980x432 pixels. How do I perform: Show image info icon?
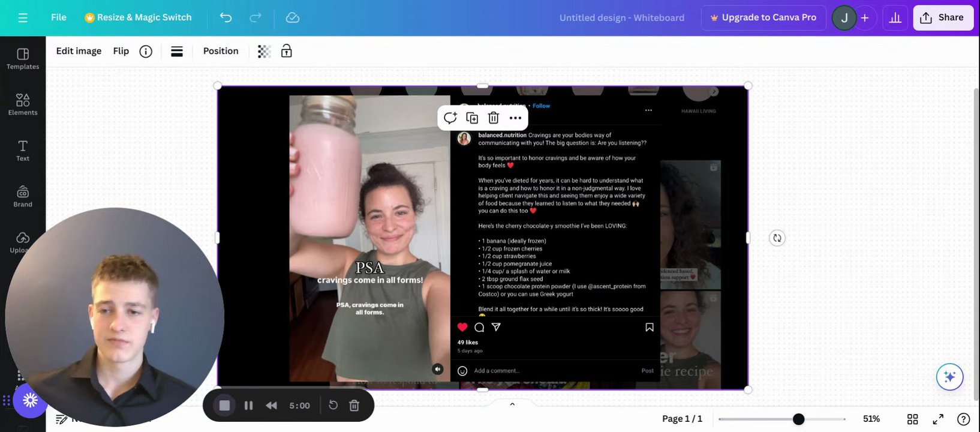[146, 52]
